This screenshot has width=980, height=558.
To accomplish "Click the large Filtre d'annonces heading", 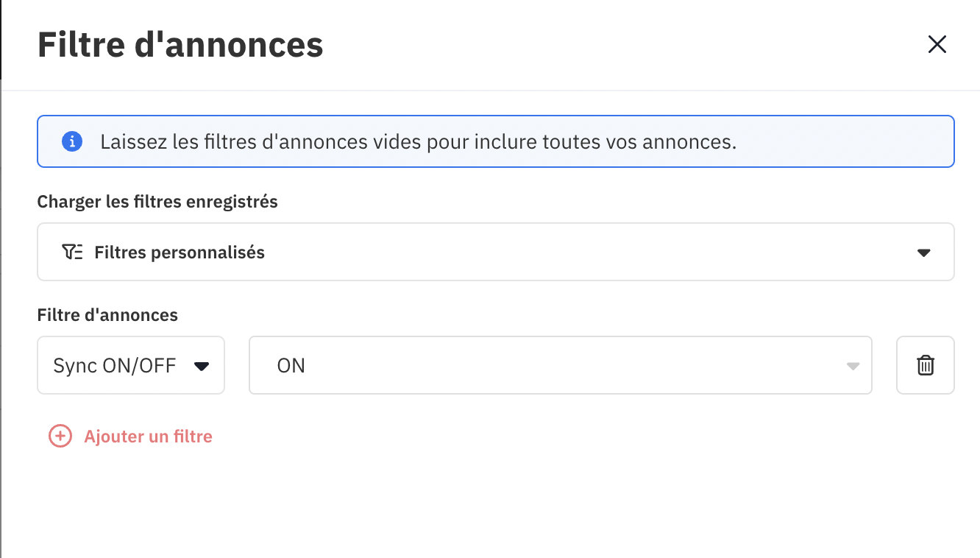I will coord(180,45).
